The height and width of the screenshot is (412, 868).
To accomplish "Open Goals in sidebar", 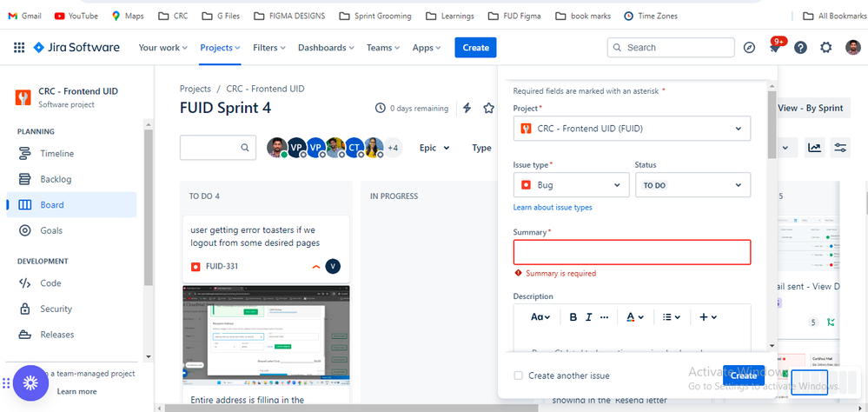I will [71, 230].
